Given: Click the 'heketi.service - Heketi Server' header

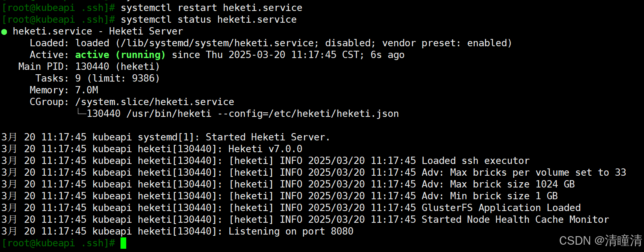Looking at the screenshot, I should point(98,31).
